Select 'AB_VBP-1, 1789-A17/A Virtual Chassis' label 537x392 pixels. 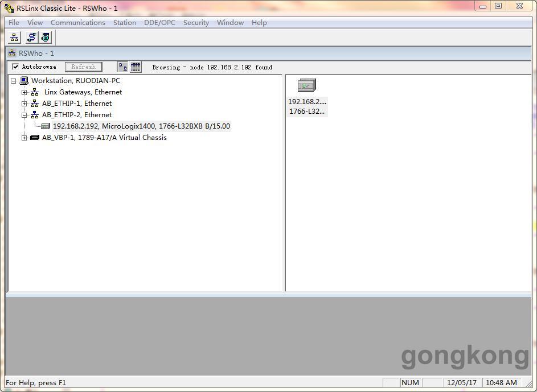pos(104,138)
